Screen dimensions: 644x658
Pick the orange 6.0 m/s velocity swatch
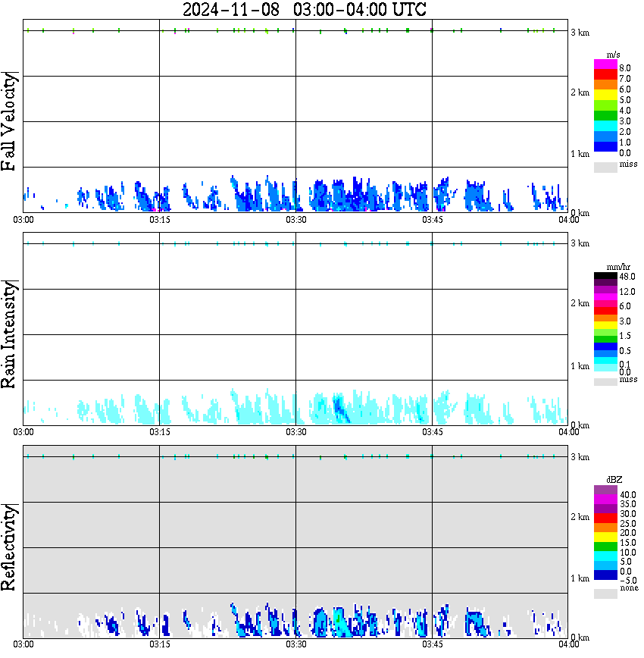[605, 85]
